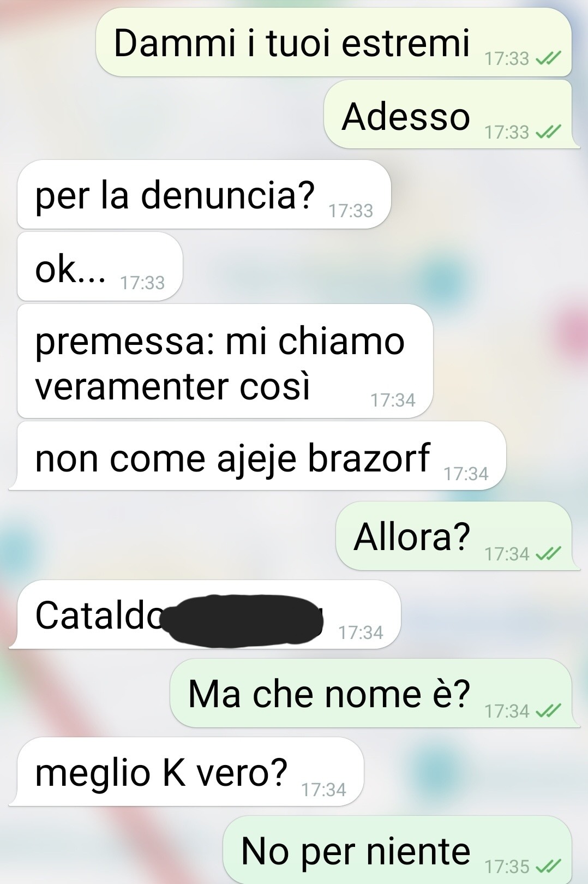
Task: Click read ticks on "Ma che nome è?"
Action: [548, 711]
